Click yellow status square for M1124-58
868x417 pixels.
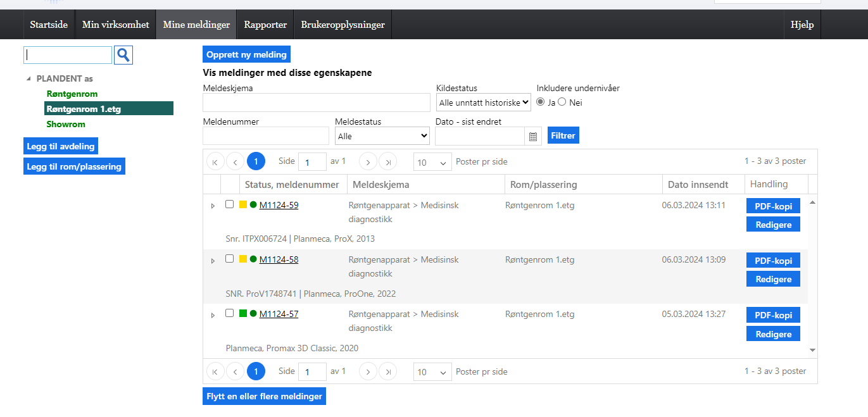coord(243,259)
